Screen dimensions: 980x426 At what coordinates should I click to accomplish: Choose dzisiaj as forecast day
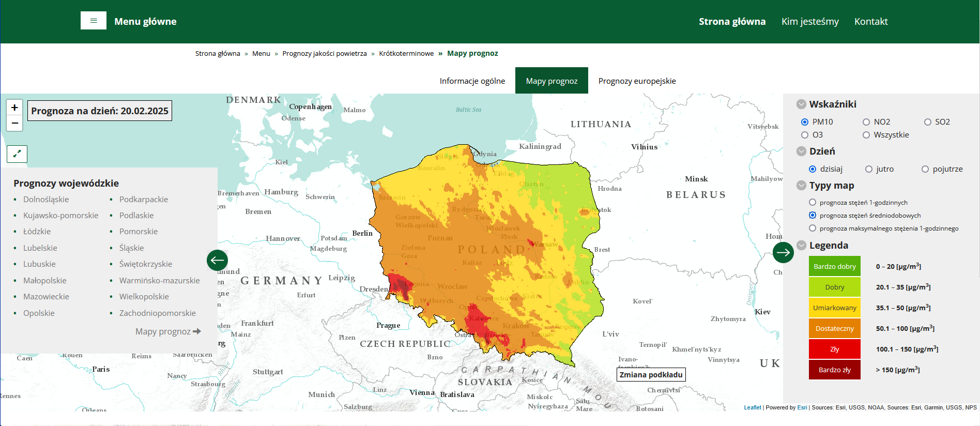click(813, 169)
